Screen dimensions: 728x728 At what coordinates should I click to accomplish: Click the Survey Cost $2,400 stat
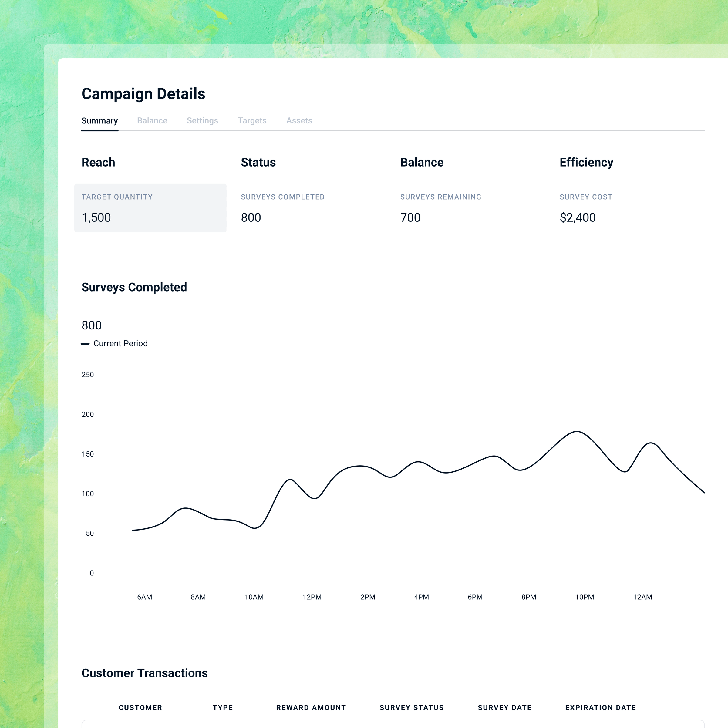coord(586,207)
